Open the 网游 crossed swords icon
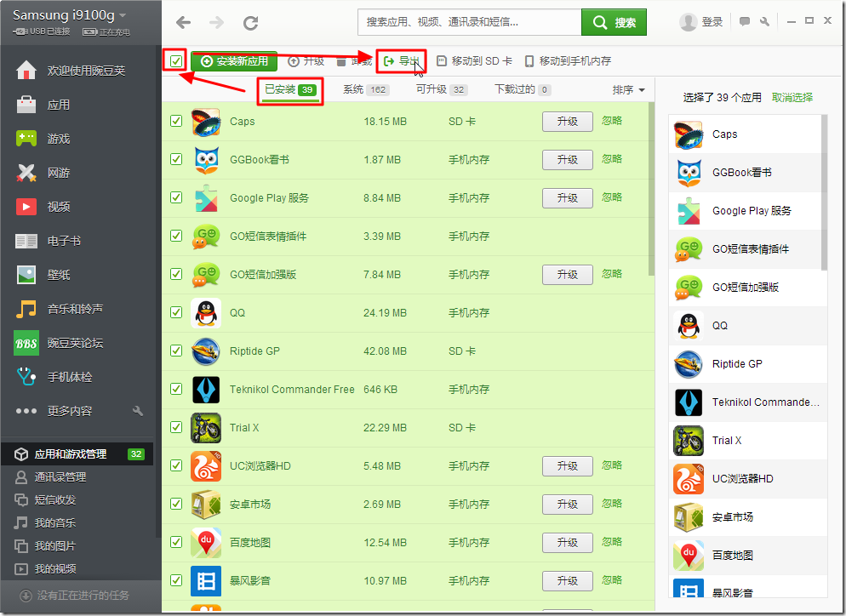Image resolution: width=846 pixels, height=616 pixels. point(26,173)
